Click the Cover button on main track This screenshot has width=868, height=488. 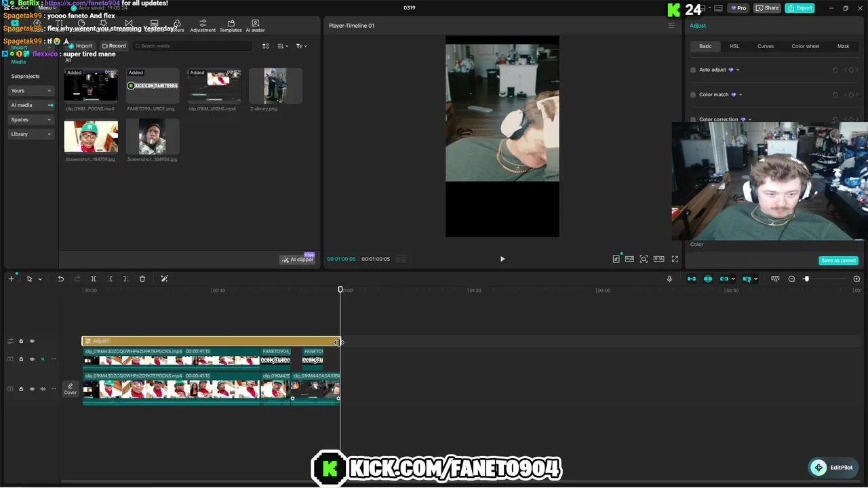pos(71,389)
